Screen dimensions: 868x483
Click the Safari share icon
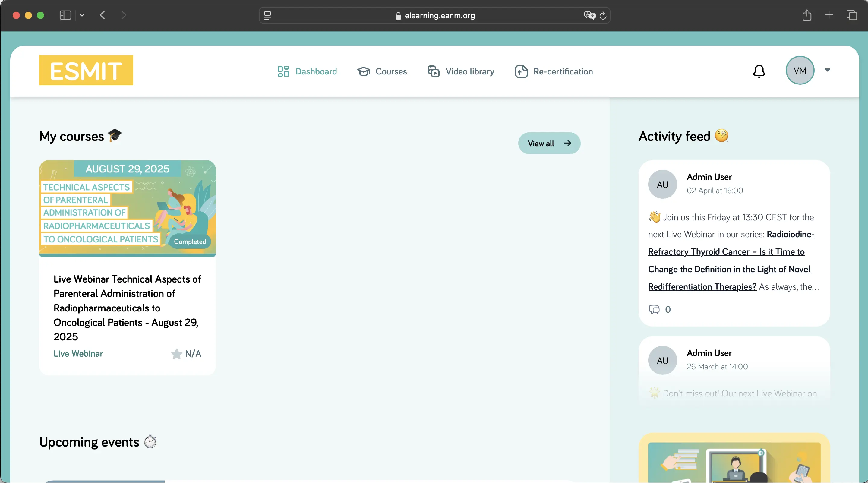pos(807,15)
